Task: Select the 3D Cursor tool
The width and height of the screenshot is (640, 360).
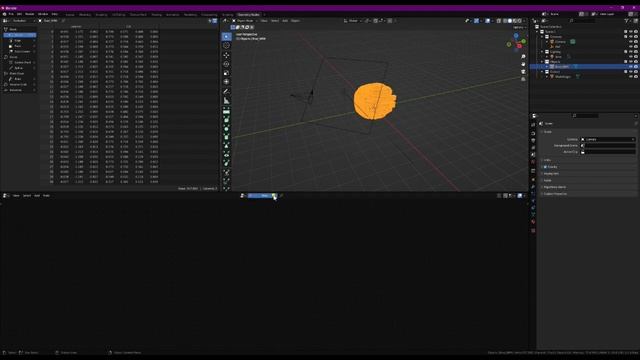Action: click(x=227, y=46)
